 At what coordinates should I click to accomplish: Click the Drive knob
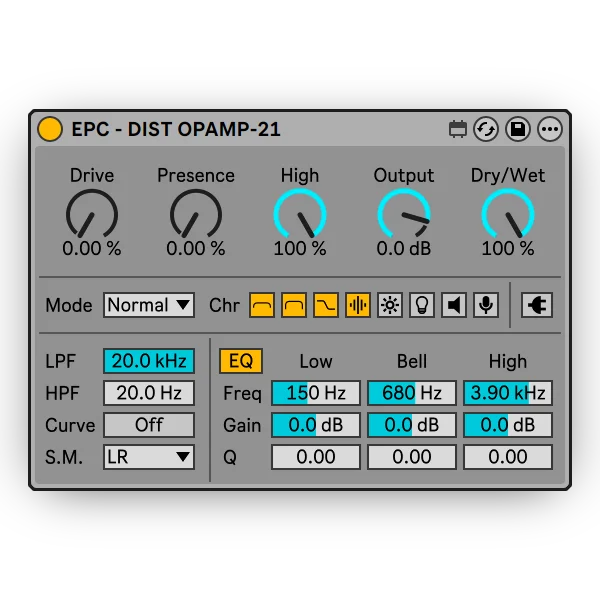(92, 214)
